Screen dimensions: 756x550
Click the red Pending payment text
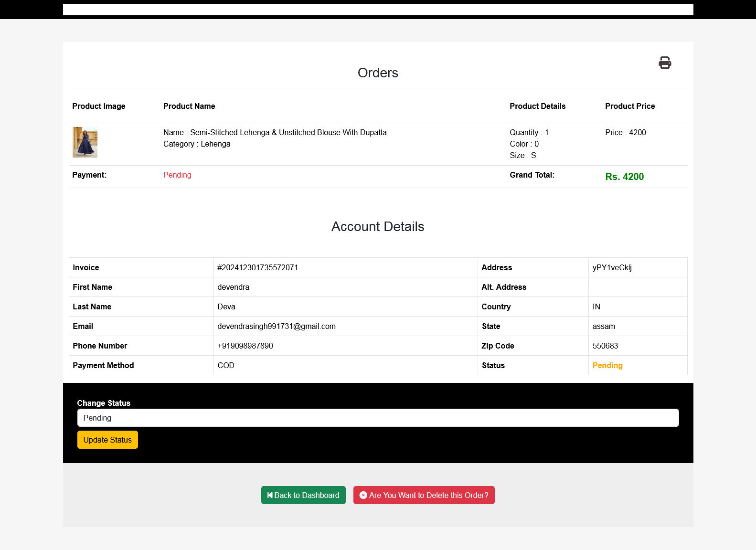(177, 175)
